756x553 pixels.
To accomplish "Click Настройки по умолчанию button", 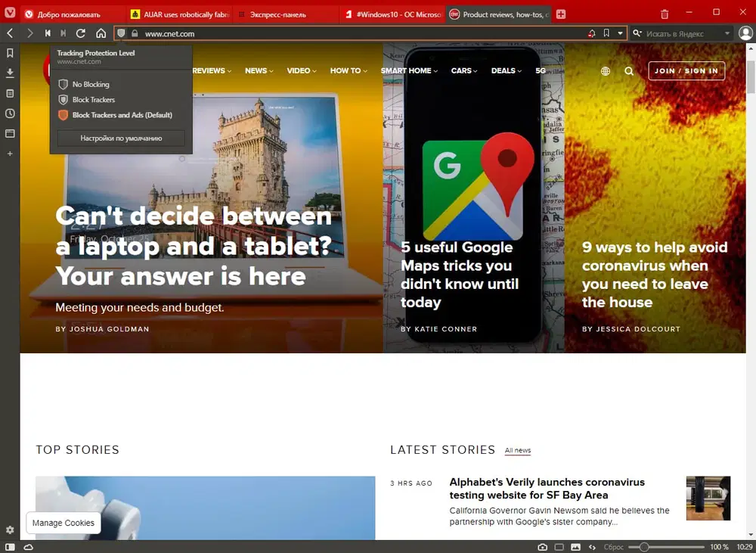I will [121, 138].
